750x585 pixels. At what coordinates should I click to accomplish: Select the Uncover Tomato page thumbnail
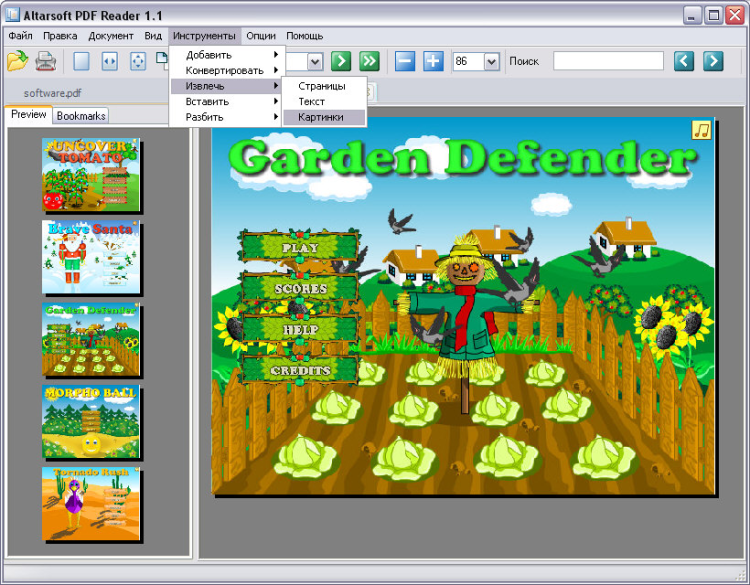[90, 175]
